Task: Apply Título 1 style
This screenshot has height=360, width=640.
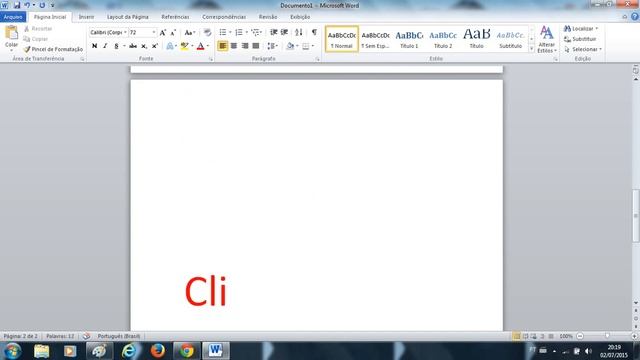Action: click(409, 39)
